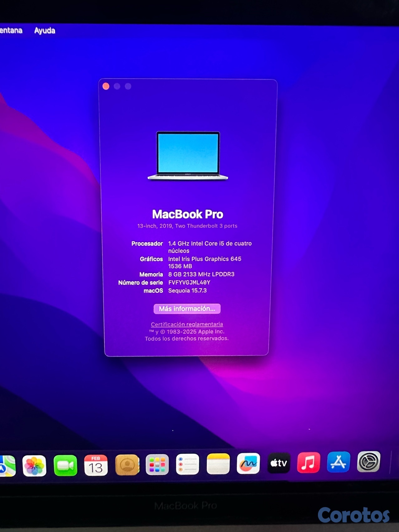The height and width of the screenshot is (532, 399).
Task: Open Reminders app in Dock
Action: coord(187,464)
